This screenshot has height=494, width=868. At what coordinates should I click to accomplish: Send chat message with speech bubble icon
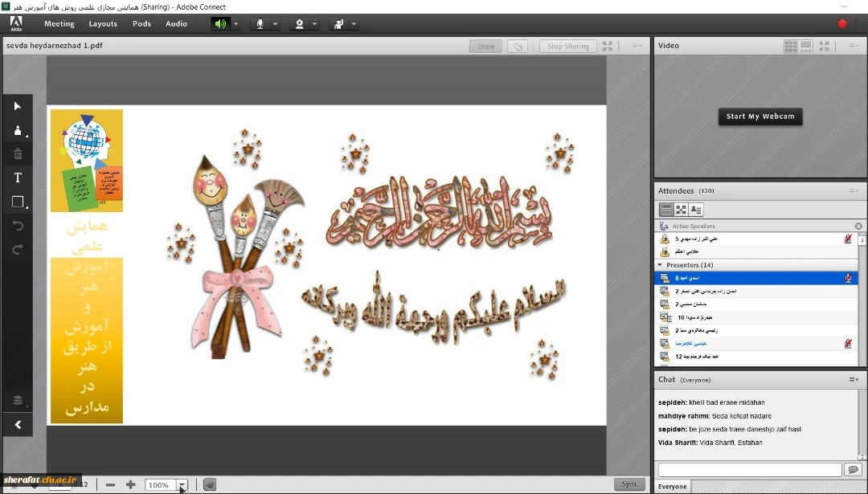click(x=853, y=469)
